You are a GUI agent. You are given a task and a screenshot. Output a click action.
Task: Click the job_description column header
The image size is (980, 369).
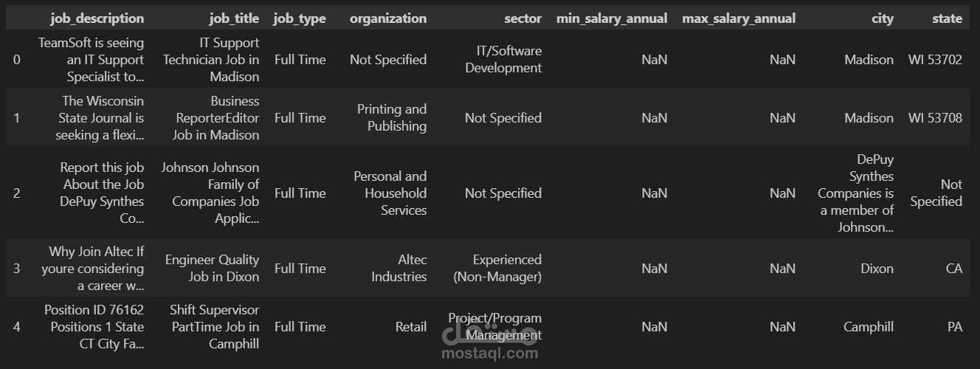point(97,18)
